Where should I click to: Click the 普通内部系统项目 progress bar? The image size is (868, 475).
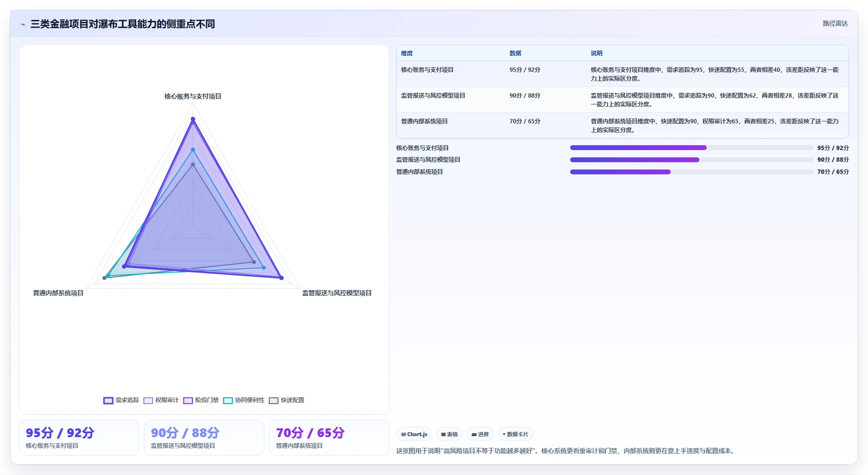tap(691, 172)
